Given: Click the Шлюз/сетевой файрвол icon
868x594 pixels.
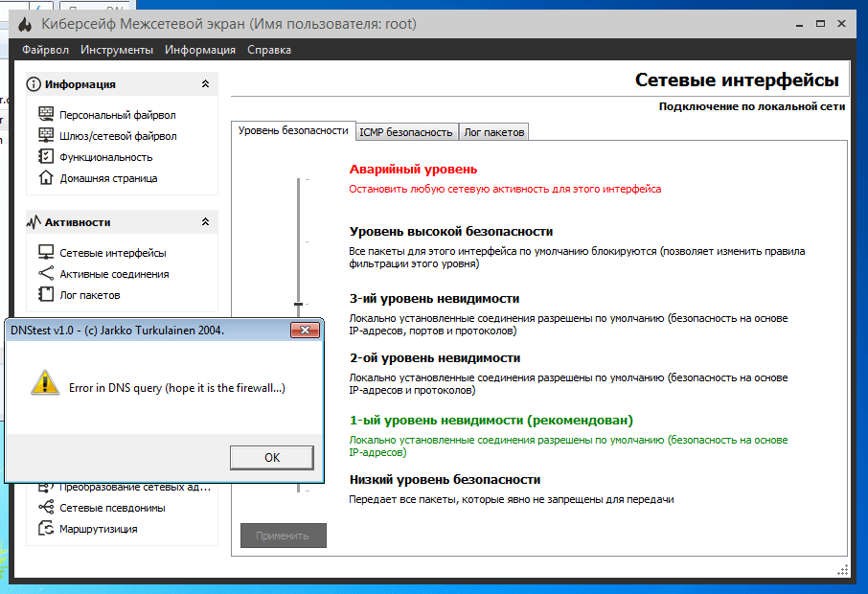Looking at the screenshot, I should click(45, 136).
